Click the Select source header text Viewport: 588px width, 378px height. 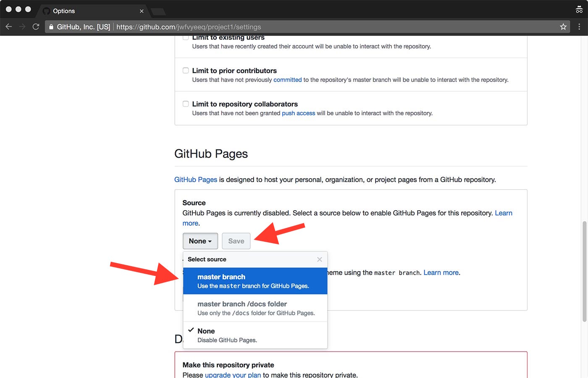(207, 259)
